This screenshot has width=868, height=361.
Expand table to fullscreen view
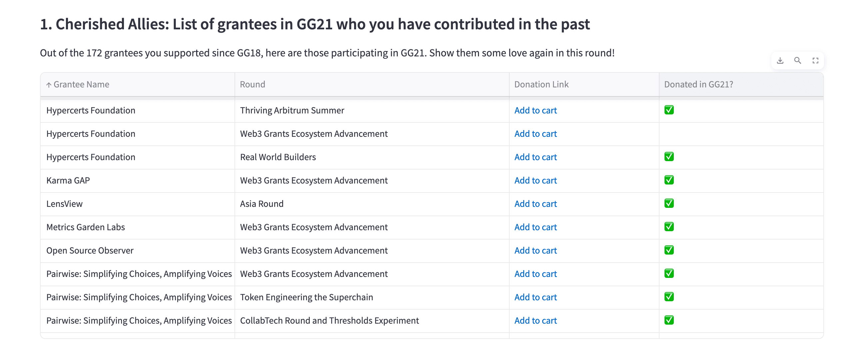815,61
